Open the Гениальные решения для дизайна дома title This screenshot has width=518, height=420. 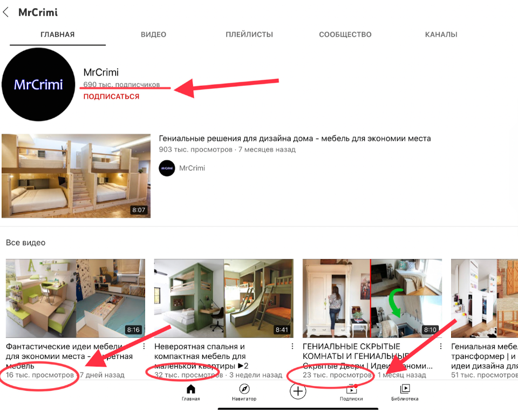click(x=295, y=138)
